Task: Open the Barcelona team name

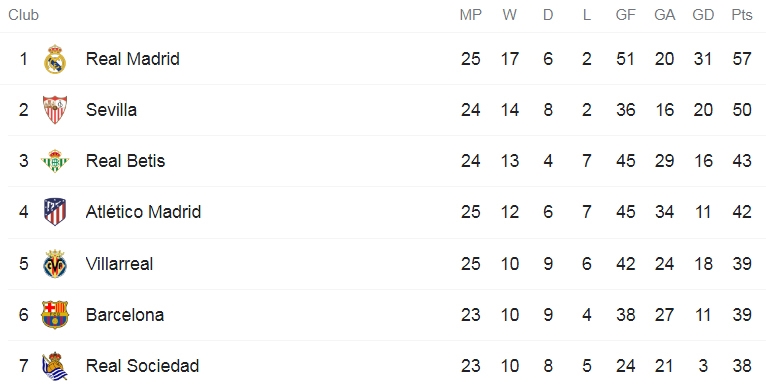Action: [125, 315]
